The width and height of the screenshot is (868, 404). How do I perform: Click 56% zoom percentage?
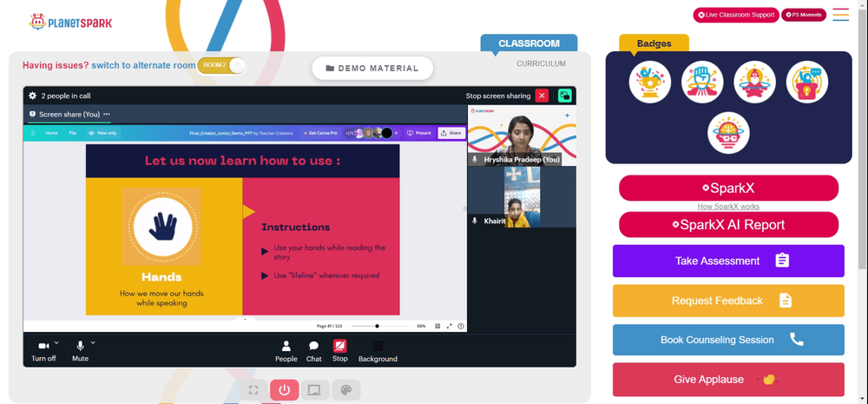pos(421,327)
